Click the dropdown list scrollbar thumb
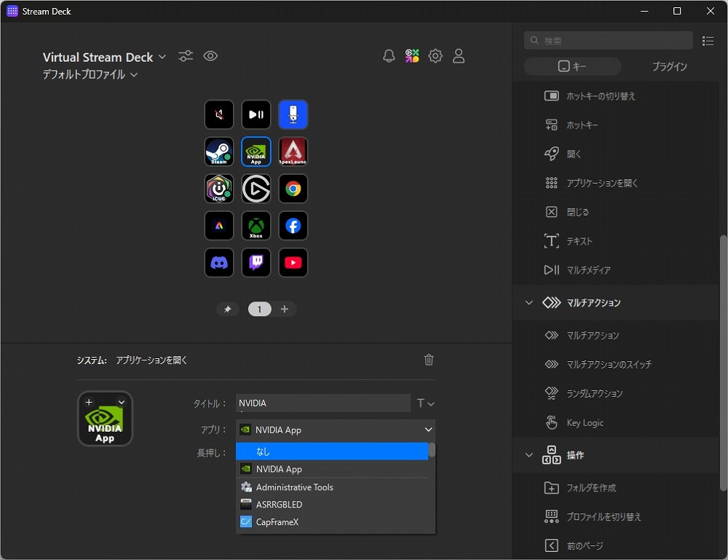Viewport: 728px width, 560px height. coord(432,450)
